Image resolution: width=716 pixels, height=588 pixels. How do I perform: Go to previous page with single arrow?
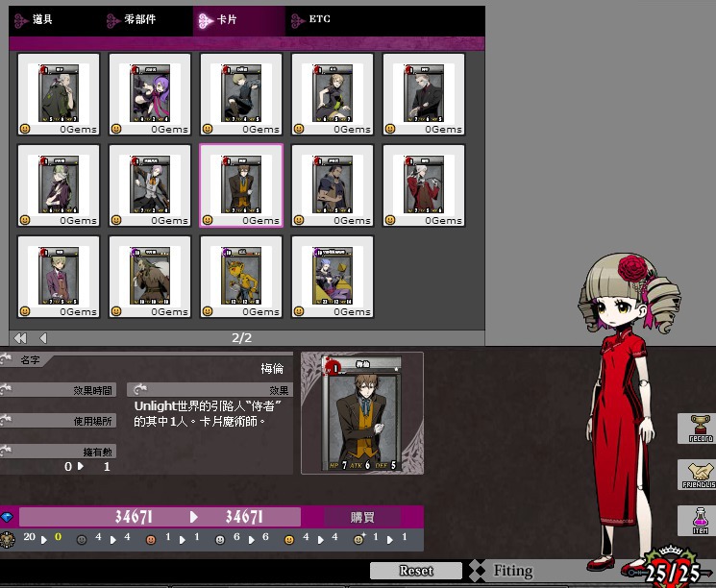(43, 338)
